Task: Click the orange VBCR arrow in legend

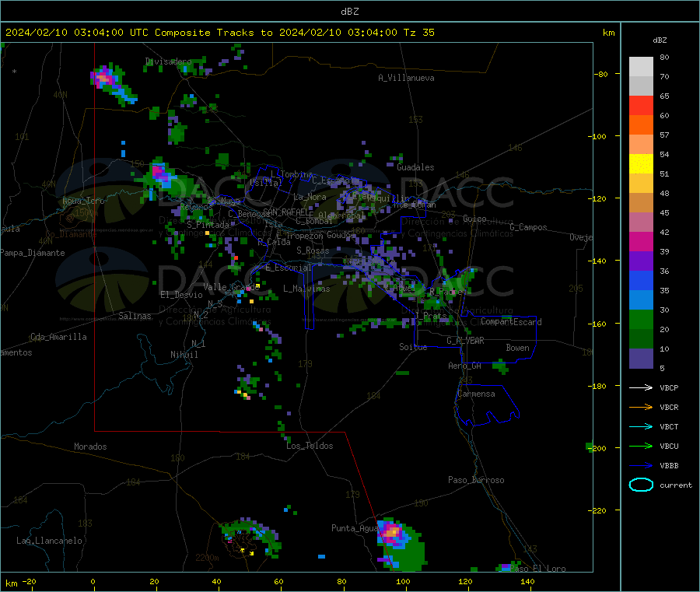Action: tap(641, 407)
